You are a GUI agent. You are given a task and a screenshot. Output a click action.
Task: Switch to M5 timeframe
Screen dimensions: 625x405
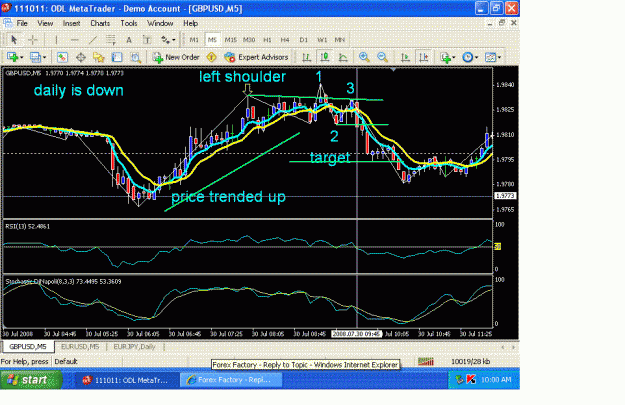(x=212, y=40)
